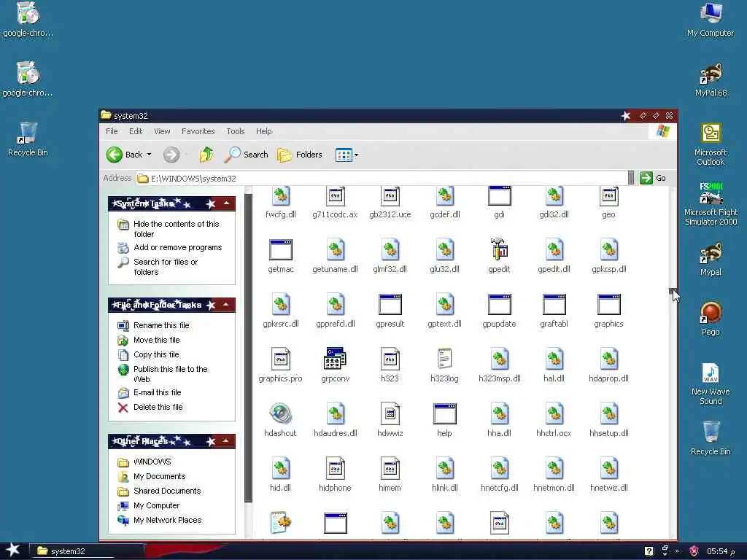Select the hidphone file icon
Image resolution: width=747 pixels, height=560 pixels.
(335, 468)
